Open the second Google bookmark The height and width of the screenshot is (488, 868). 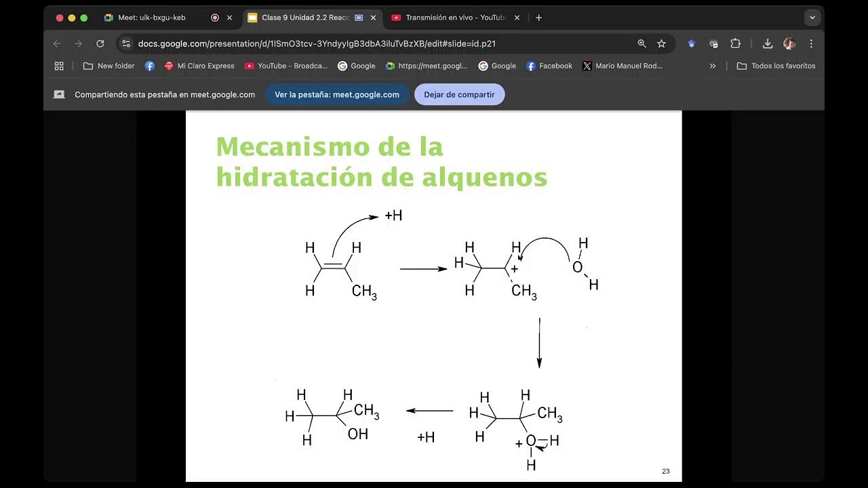pos(497,66)
